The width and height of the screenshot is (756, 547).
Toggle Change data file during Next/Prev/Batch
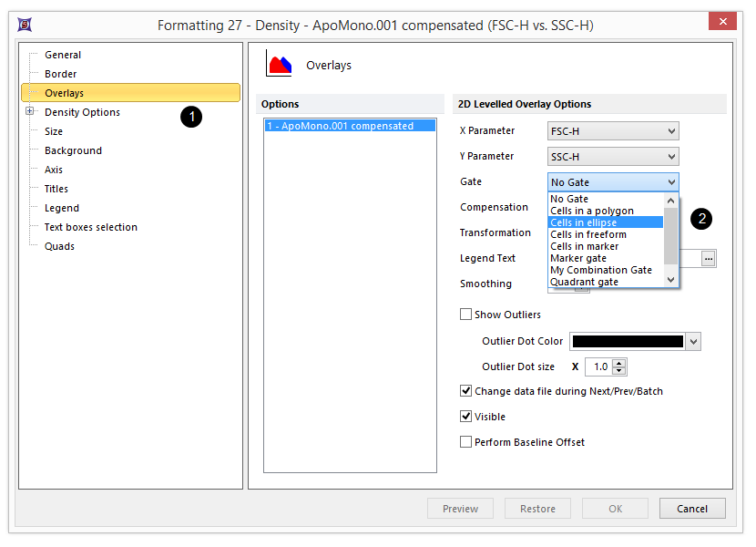pyautogui.click(x=466, y=391)
